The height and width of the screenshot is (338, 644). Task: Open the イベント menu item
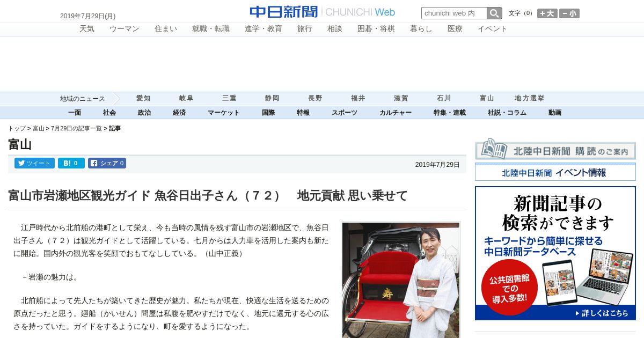[x=493, y=29]
